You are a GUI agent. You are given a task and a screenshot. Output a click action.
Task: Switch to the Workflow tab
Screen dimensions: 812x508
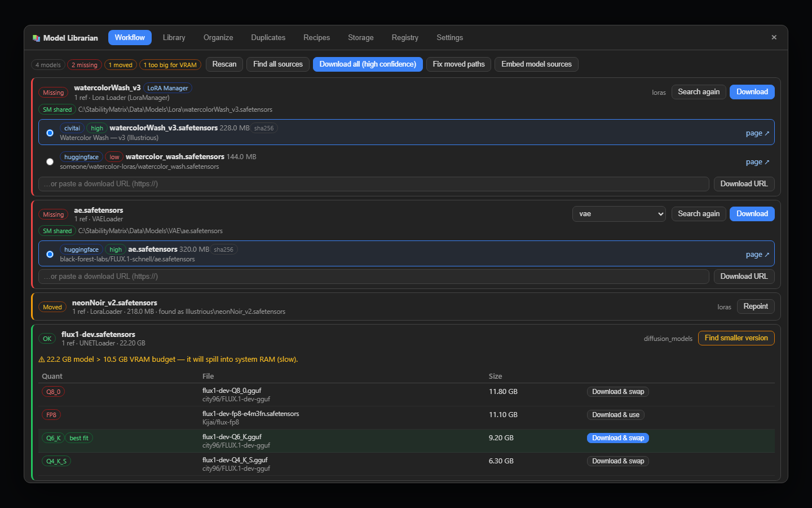130,37
